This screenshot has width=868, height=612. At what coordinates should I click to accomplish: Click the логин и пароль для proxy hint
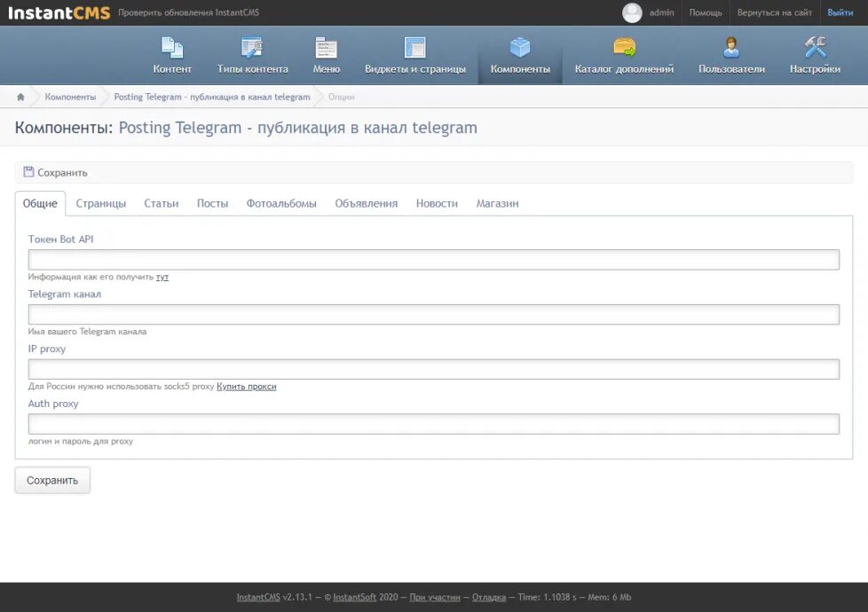point(81,441)
